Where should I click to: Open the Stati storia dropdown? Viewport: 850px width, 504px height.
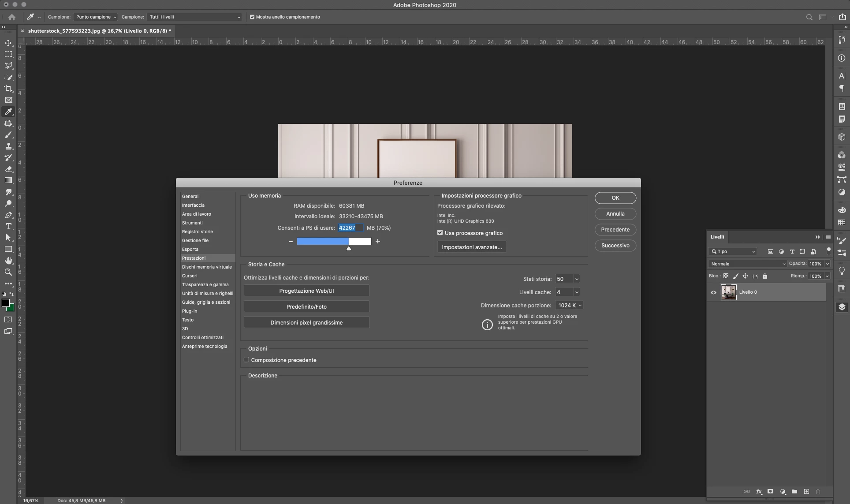click(576, 279)
